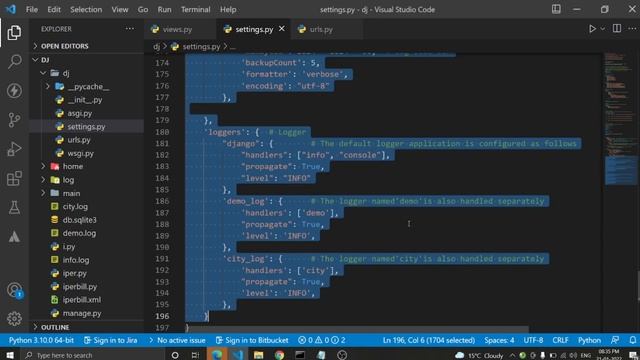Viewport: 640px width, 360px height.
Task: Open the Manage gear icon
Action: point(14,318)
